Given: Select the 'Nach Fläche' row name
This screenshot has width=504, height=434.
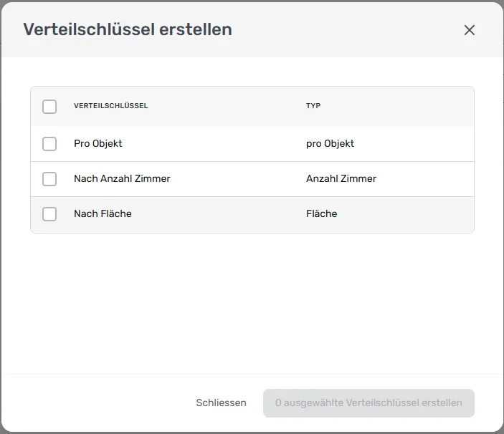Looking at the screenshot, I should click(x=103, y=214).
